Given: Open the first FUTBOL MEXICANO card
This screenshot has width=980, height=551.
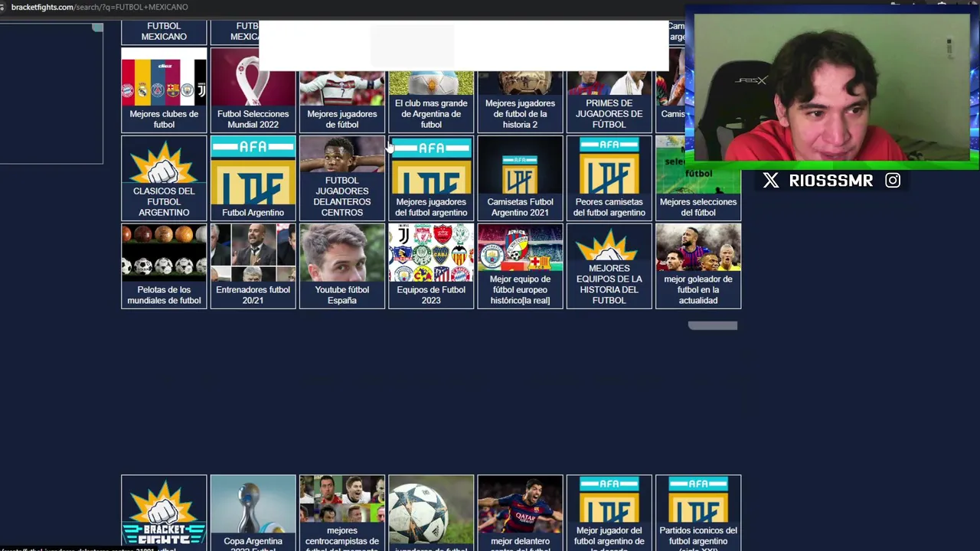Looking at the screenshot, I should click(164, 33).
